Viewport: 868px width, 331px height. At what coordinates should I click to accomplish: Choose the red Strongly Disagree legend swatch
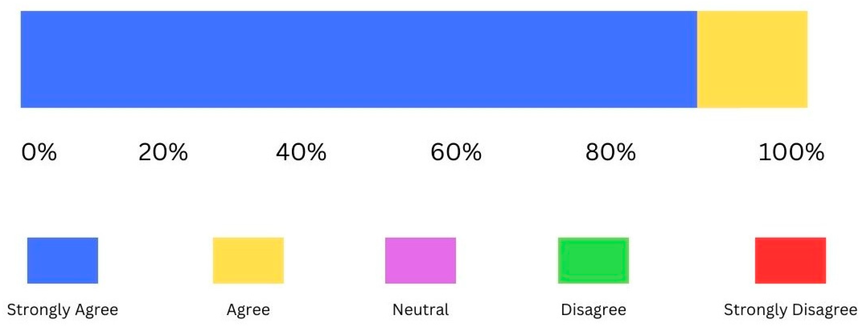point(790,260)
